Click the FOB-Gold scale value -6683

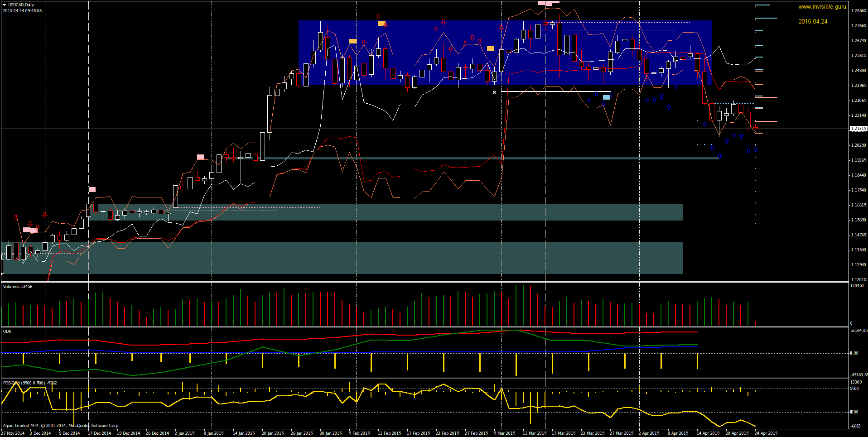click(855, 426)
